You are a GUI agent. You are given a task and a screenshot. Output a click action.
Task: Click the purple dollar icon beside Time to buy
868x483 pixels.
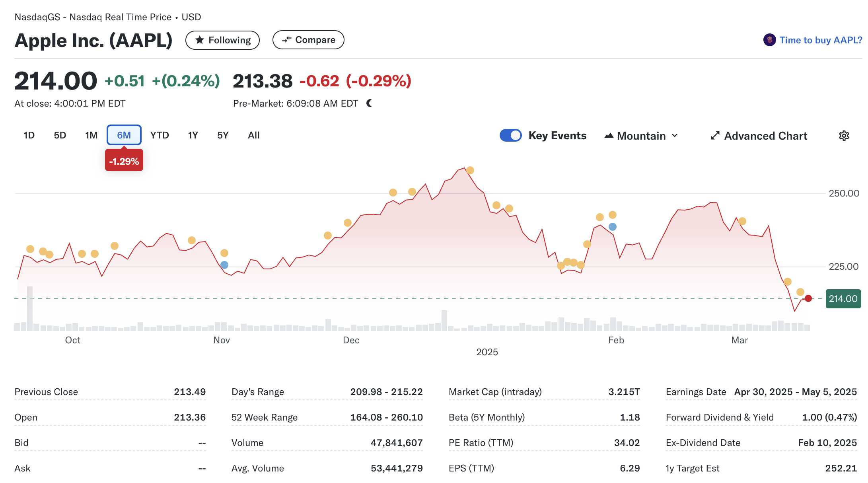pos(769,40)
